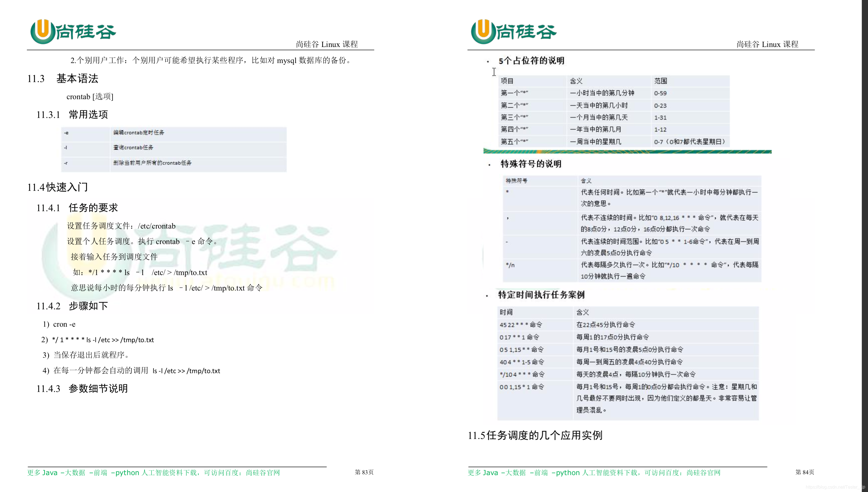Click the line starting '意思说每小时的每分钟执行'
The width and height of the screenshot is (868, 492).
coord(166,288)
